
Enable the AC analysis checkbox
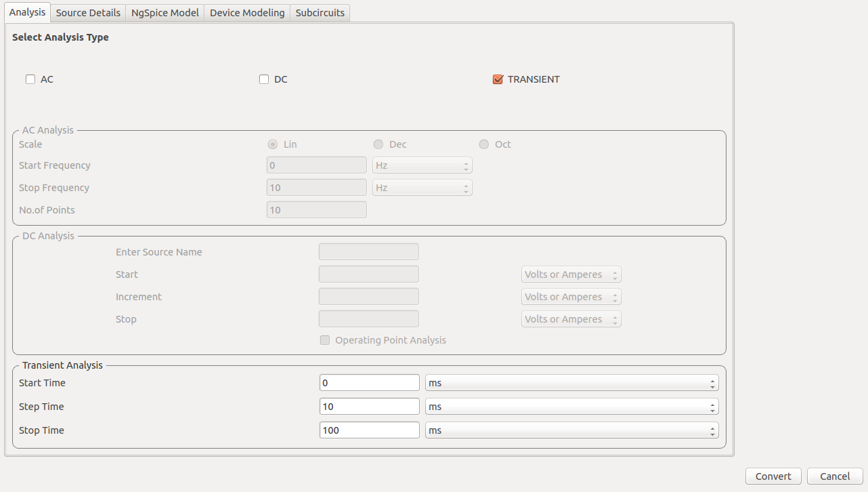30,79
